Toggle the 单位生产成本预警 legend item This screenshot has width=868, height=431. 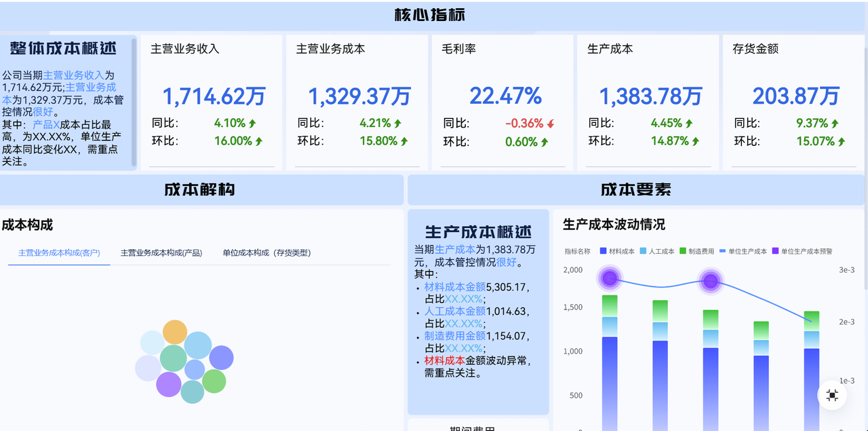click(802, 251)
